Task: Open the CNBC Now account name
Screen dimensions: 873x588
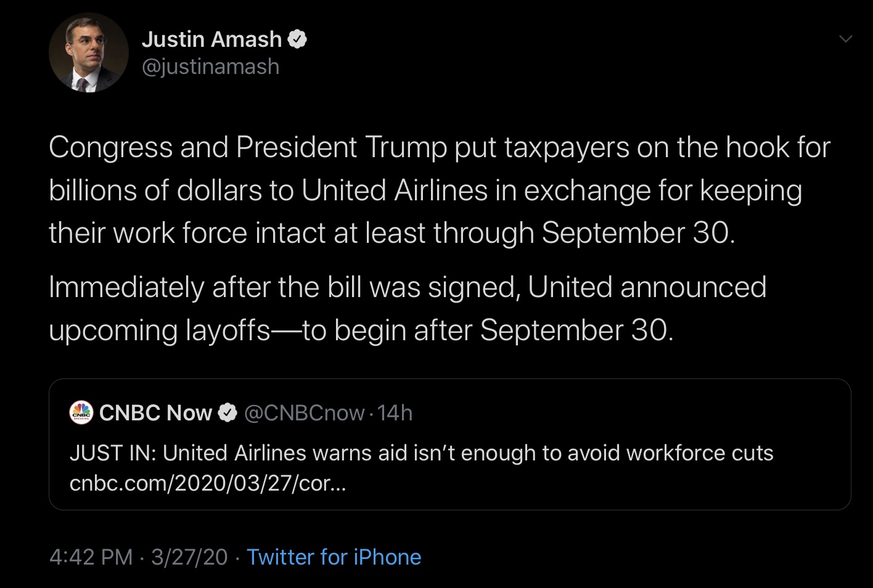Action: [155, 413]
